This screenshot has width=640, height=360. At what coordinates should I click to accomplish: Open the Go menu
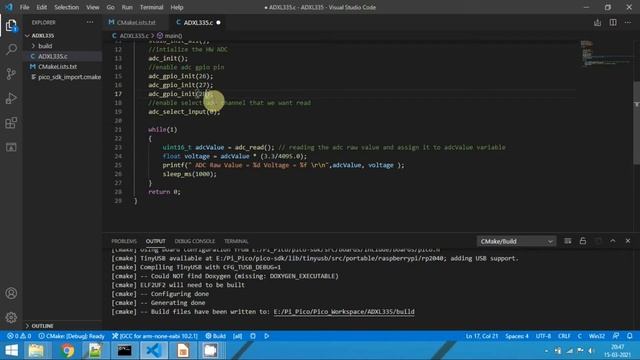(110, 7)
